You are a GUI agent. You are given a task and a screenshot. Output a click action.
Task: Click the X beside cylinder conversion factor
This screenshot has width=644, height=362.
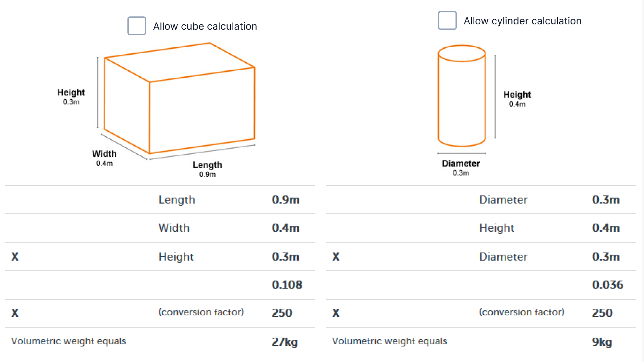point(336,313)
